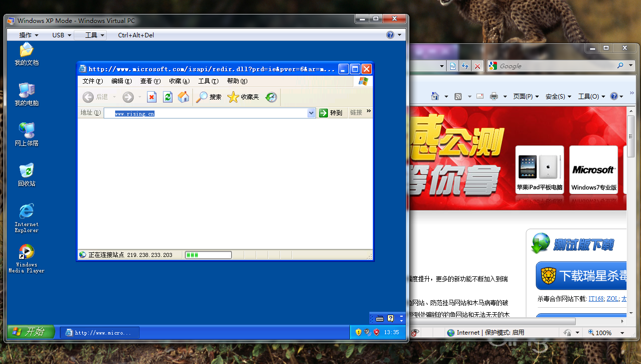Open the Search (搜索) pane in IE6
The height and width of the screenshot is (364, 641).
209,97
